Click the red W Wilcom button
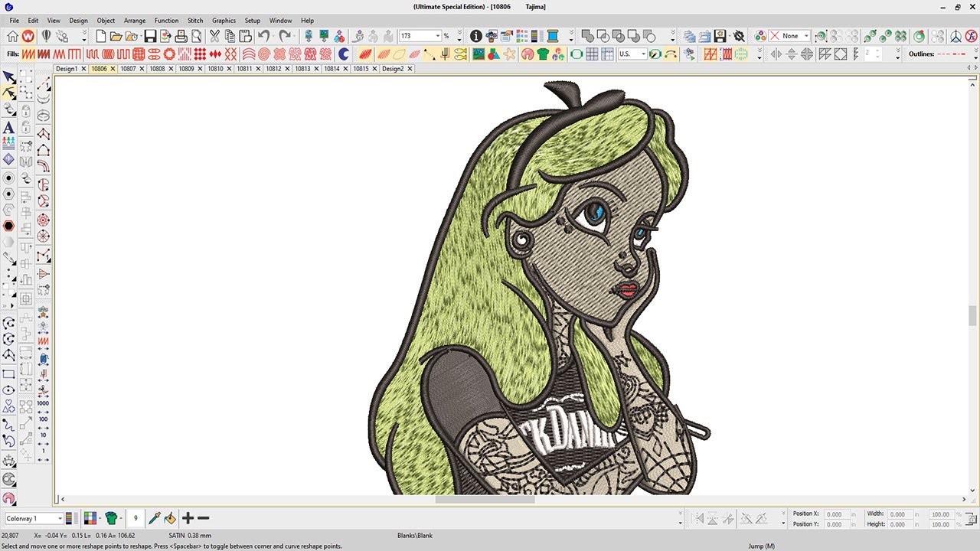Screen dimensions: 980x551 tap(28, 36)
